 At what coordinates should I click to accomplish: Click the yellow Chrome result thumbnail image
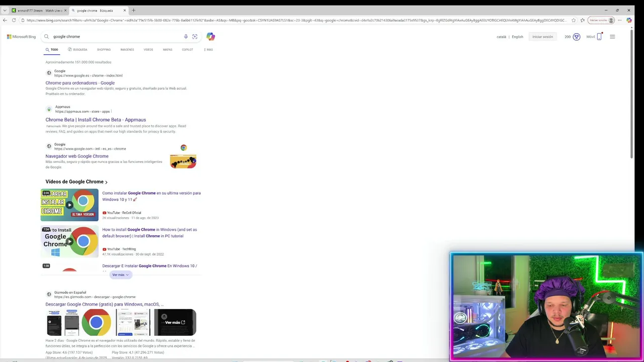[183, 161]
